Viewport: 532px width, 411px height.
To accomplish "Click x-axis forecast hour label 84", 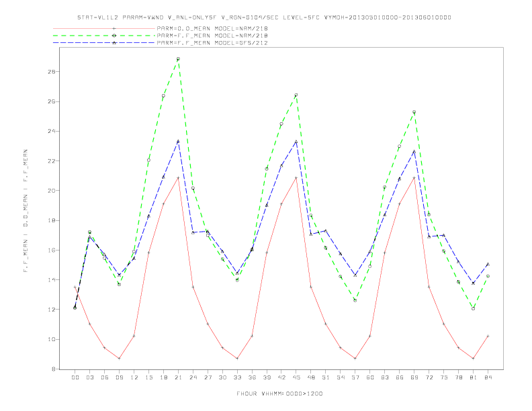I will (x=488, y=377).
